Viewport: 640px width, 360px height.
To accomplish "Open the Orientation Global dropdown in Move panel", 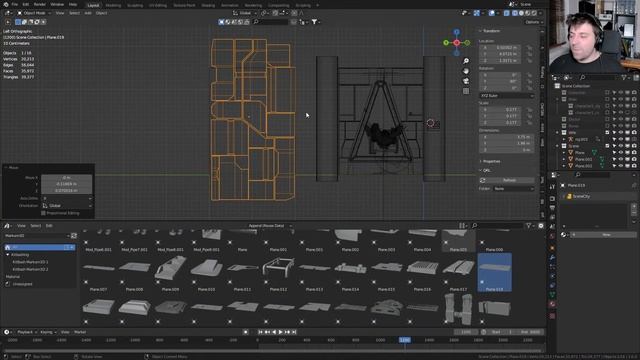I will [67, 206].
